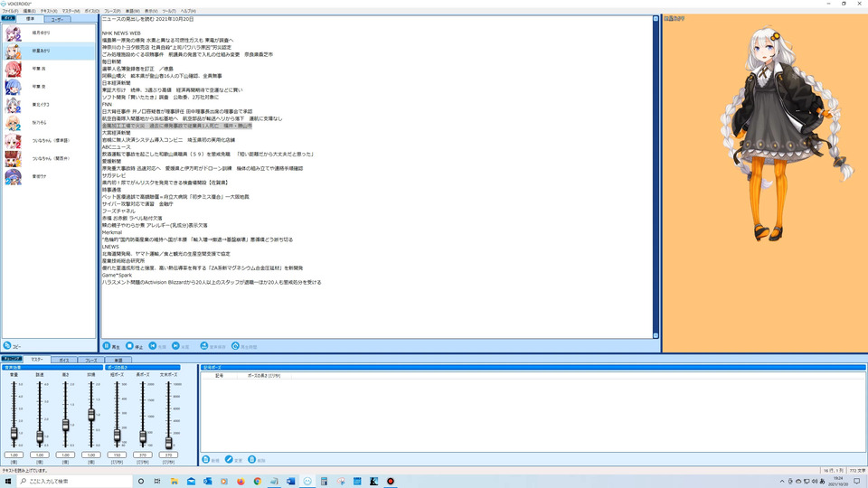The height and width of the screenshot is (488, 868).
Task: Click the ポーズの長さ column header
Action: click(263, 376)
